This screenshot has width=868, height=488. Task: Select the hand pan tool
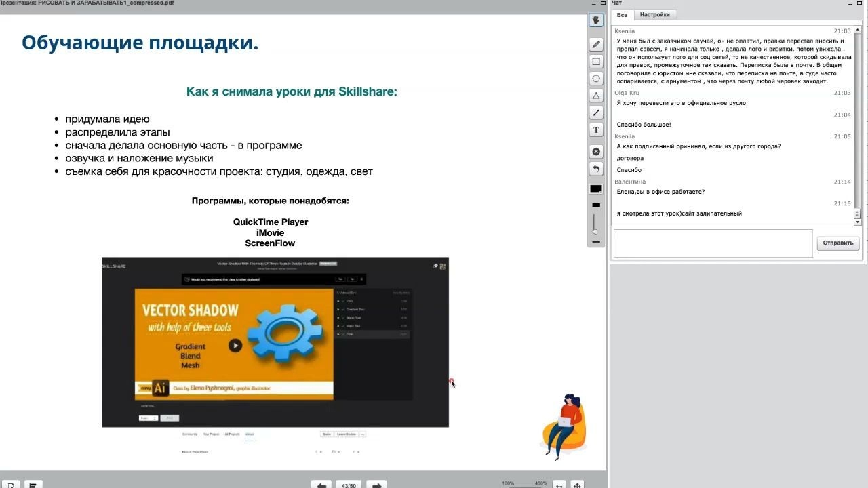596,20
